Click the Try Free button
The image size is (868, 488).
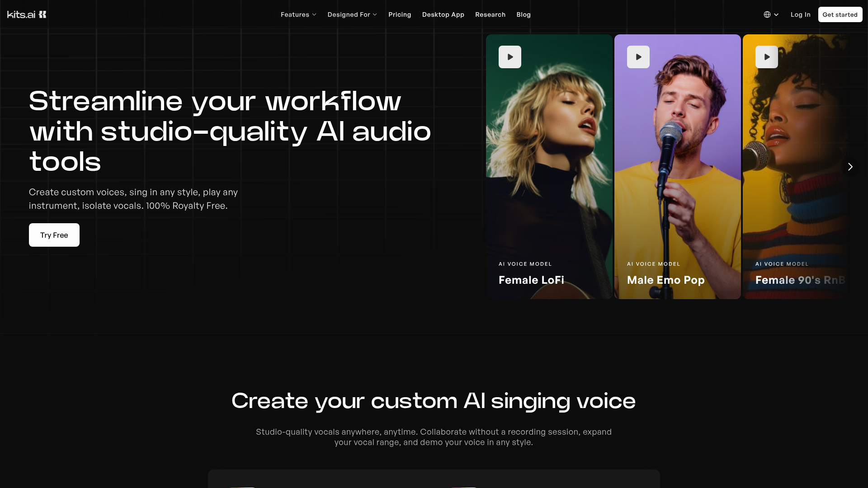[54, 235]
